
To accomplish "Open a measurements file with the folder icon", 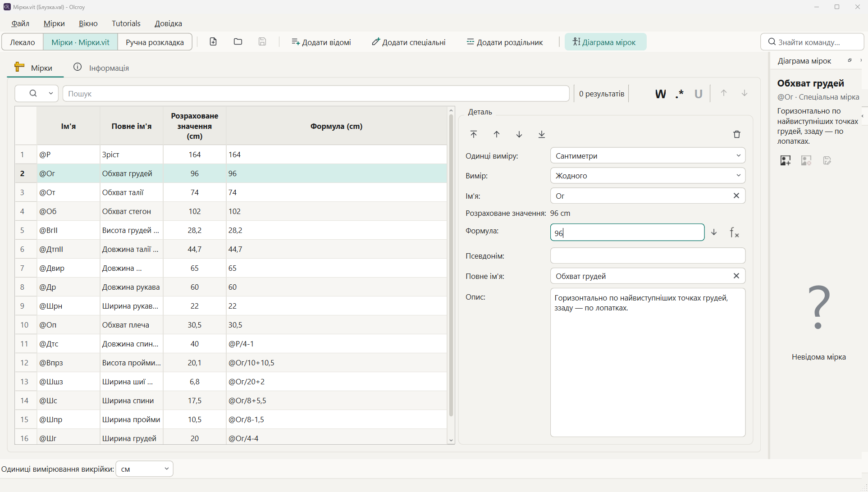I will point(238,42).
